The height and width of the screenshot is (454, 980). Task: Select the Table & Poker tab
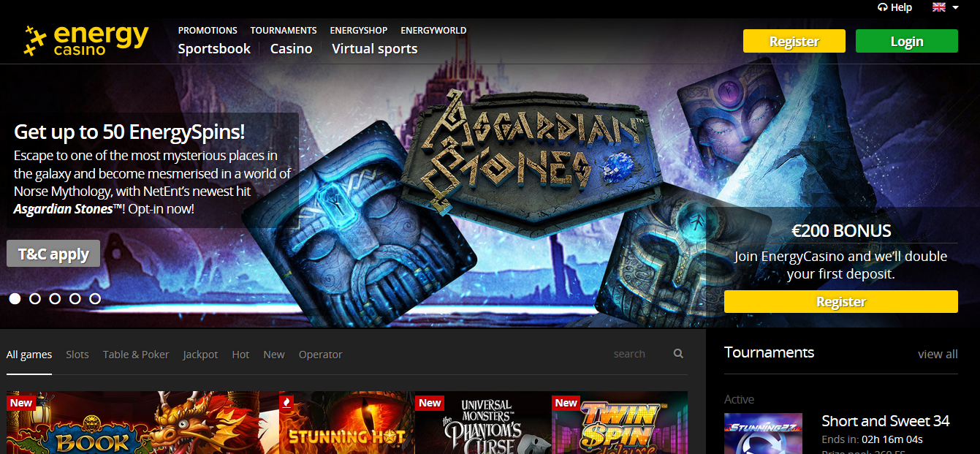click(136, 355)
